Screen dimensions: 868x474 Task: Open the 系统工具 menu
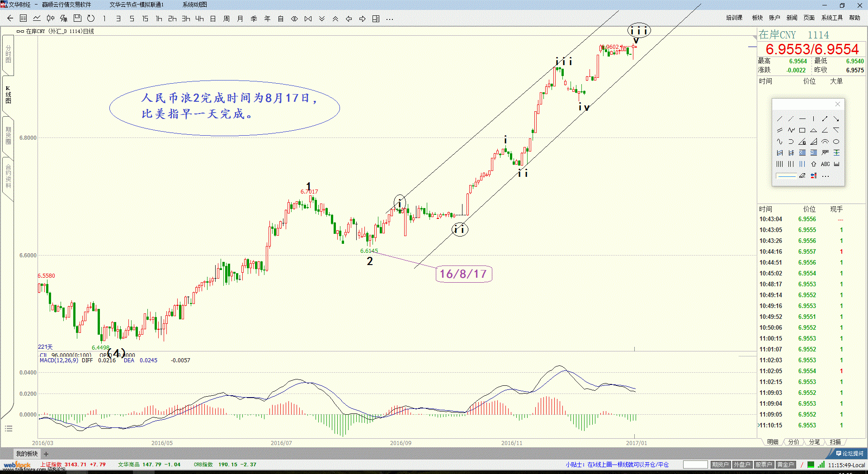coord(832,18)
